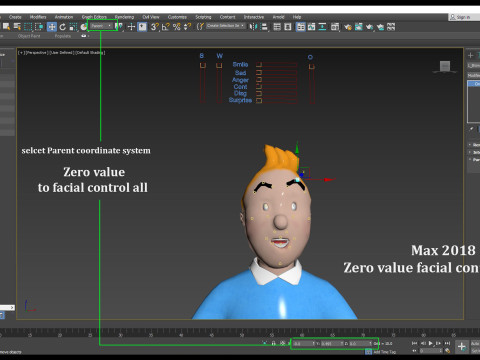Open the Create Selection Set dropdown
This screenshot has height=360, width=480.
(226, 26)
